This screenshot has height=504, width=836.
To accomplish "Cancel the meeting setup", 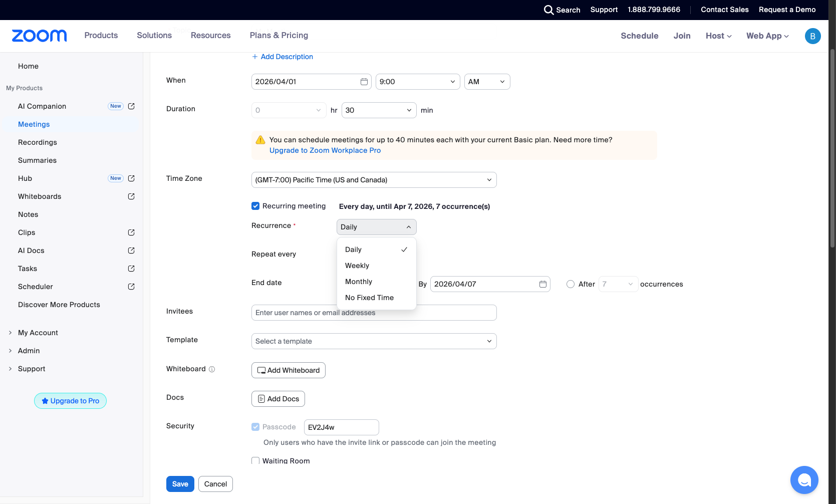I will coord(215,484).
